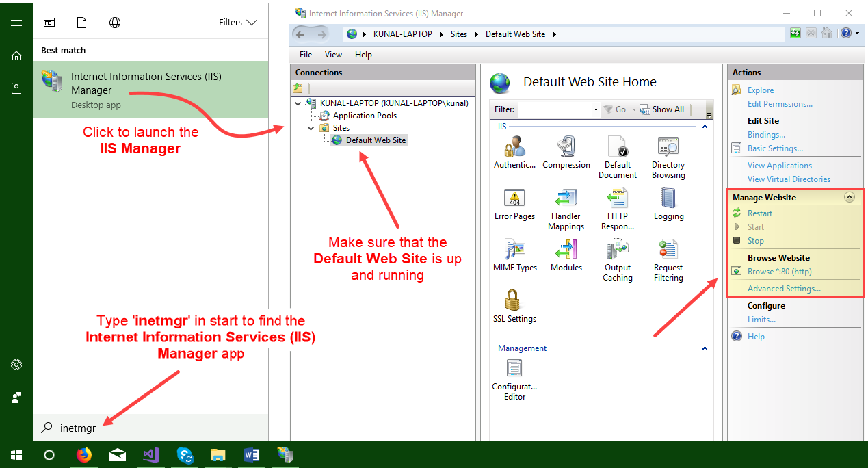Select the Documents filter icon in search
Screen dimensions: 868x468
[x=82, y=23]
